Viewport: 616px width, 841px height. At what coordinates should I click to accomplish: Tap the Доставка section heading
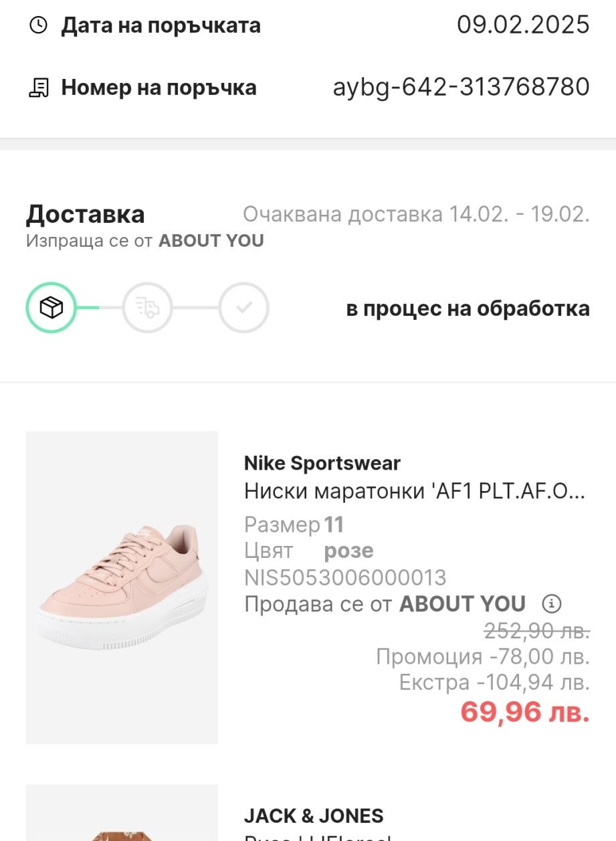(x=86, y=214)
